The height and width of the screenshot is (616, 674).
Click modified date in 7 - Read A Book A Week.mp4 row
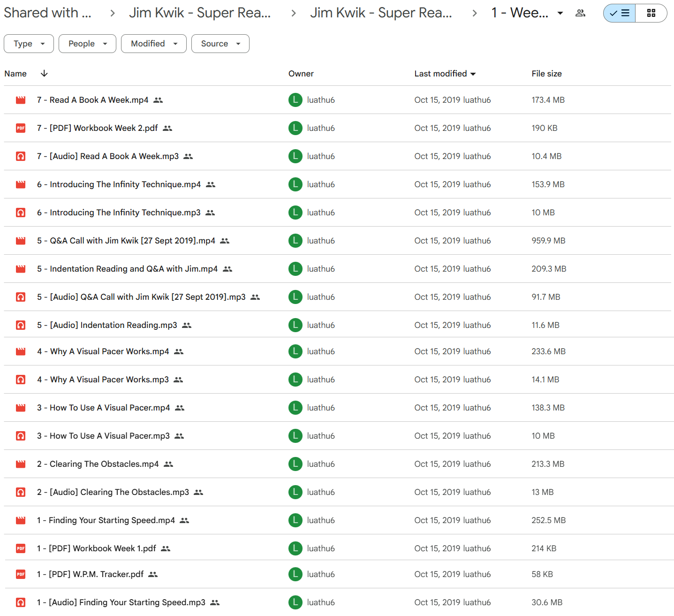453,100
